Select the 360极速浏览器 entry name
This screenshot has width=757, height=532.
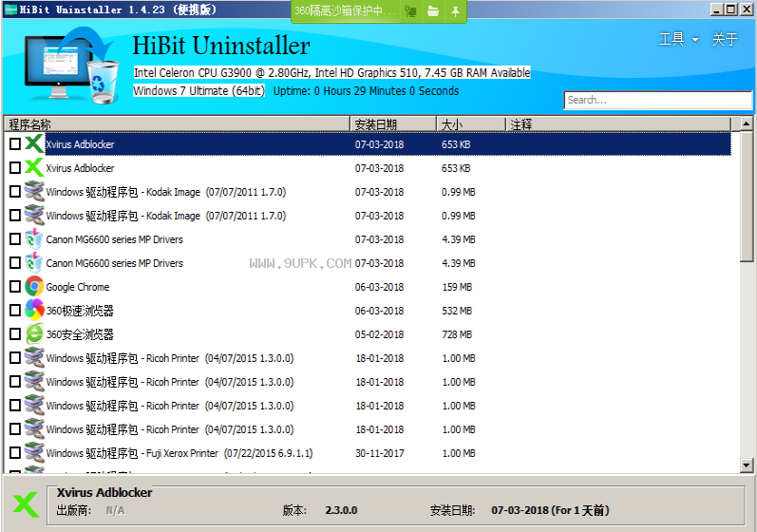(x=80, y=311)
